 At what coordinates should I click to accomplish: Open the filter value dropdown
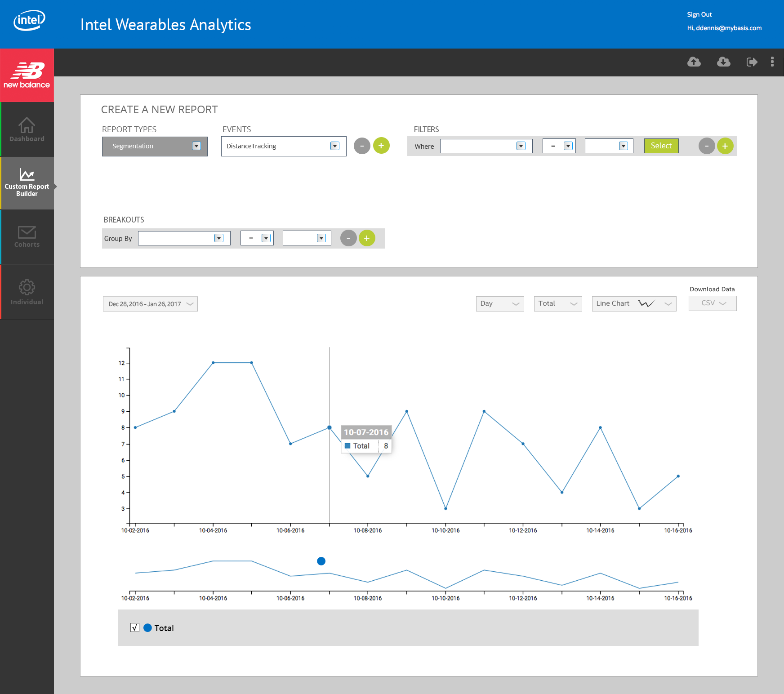click(609, 146)
